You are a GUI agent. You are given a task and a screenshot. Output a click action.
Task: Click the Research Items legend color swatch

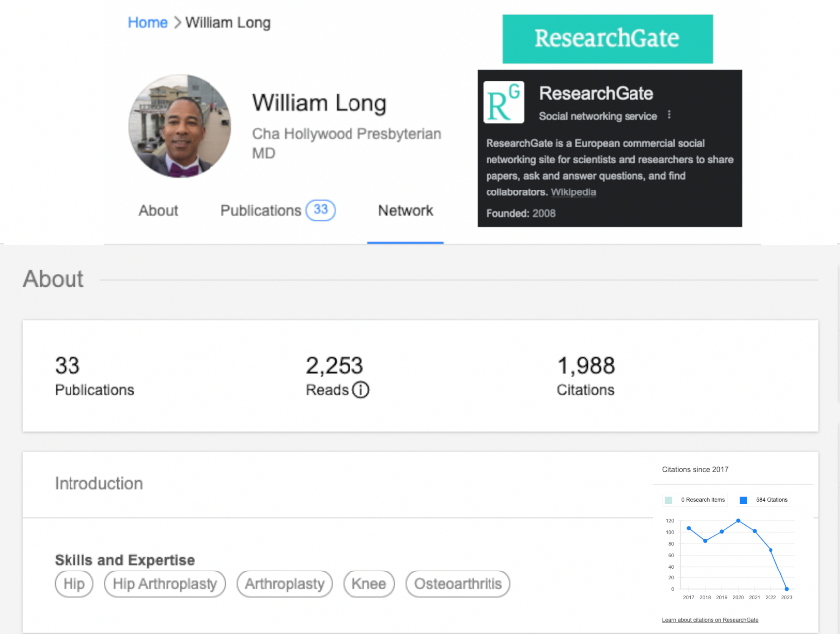tap(668, 500)
